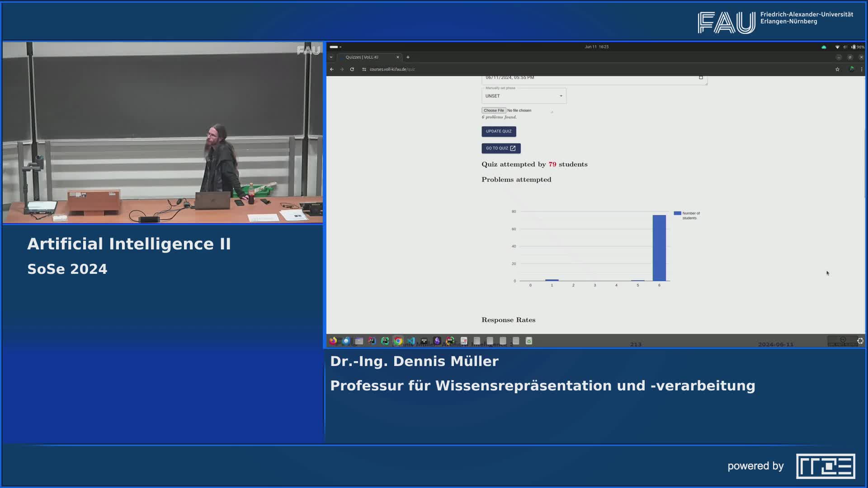This screenshot has height=488, width=868.
Task: Click the UPDATE QUIZ button
Action: click(498, 131)
